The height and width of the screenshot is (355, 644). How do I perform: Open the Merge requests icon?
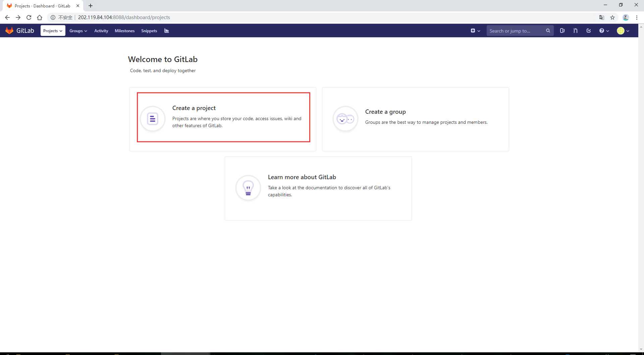575,31
